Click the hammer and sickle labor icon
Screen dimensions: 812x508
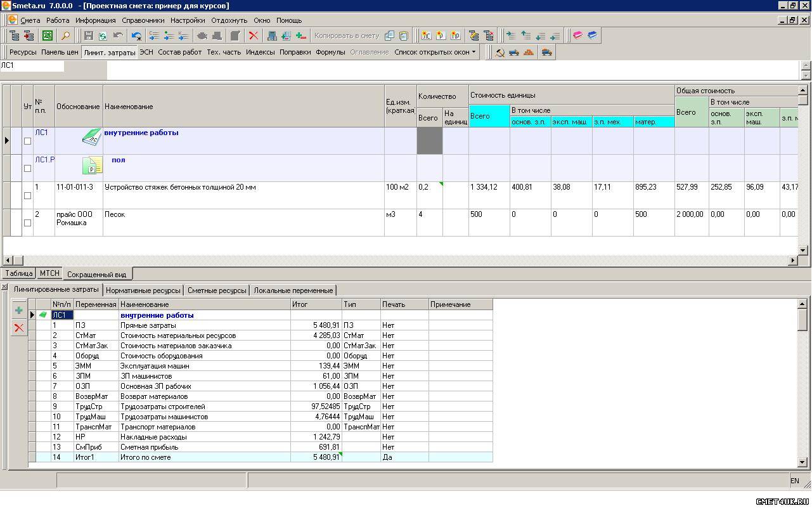(x=500, y=53)
